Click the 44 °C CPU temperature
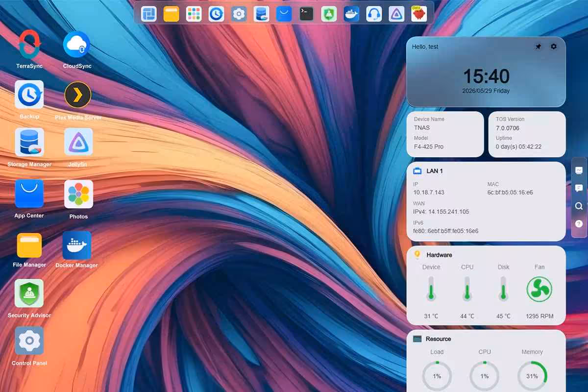The height and width of the screenshot is (392, 588). coord(467,316)
